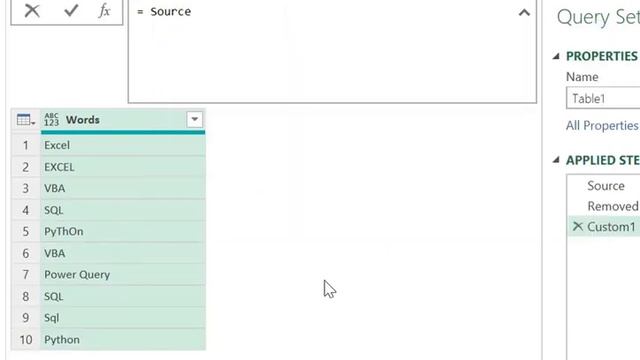Edit the query Name field Table1
Screen dimensions: 640x360
pyautogui.click(x=603, y=98)
